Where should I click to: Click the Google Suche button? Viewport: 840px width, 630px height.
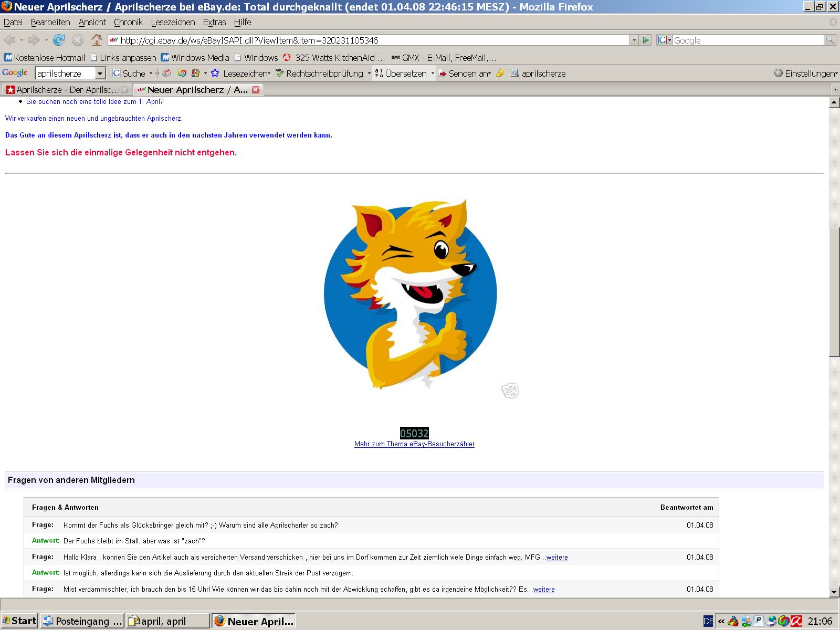coord(129,73)
